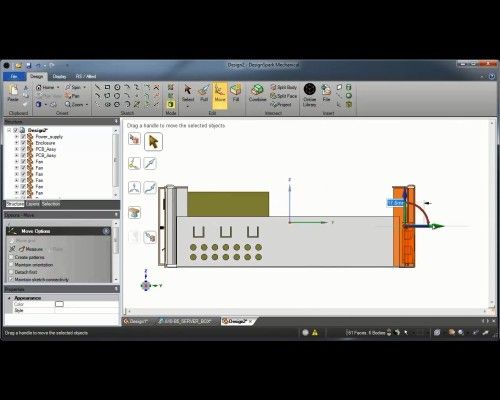Screen dimensions: 500x400
Task: Tick the Maintain orientation checkbox
Action: [x=11, y=265]
